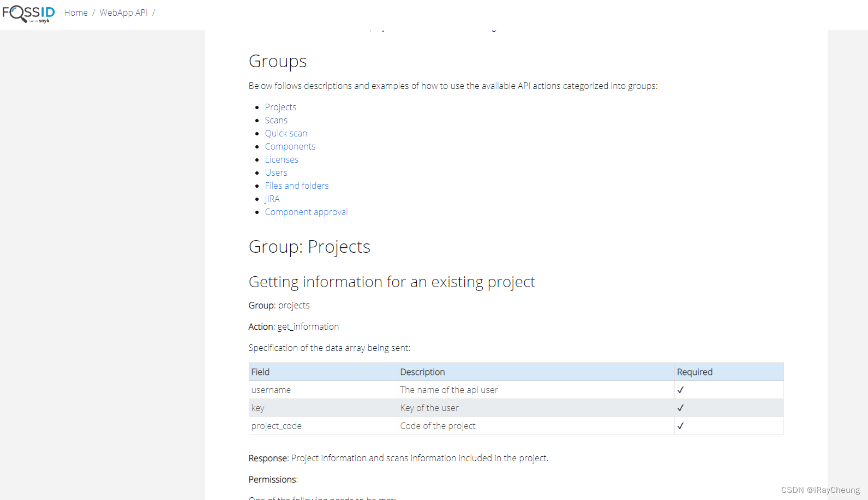This screenshot has width=868, height=500.
Task: Click the 'Below follows descriptions' intro paragraph
Action: 453,86
